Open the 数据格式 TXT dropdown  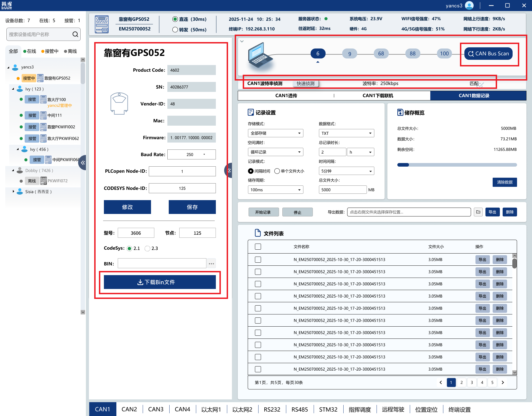coord(346,133)
